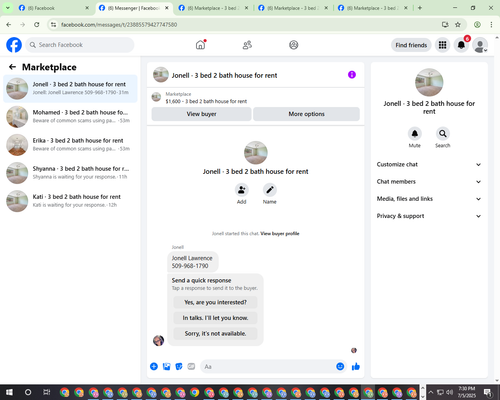Open the Erika conversation in list
The height and width of the screenshot is (400, 500).
pos(70,145)
